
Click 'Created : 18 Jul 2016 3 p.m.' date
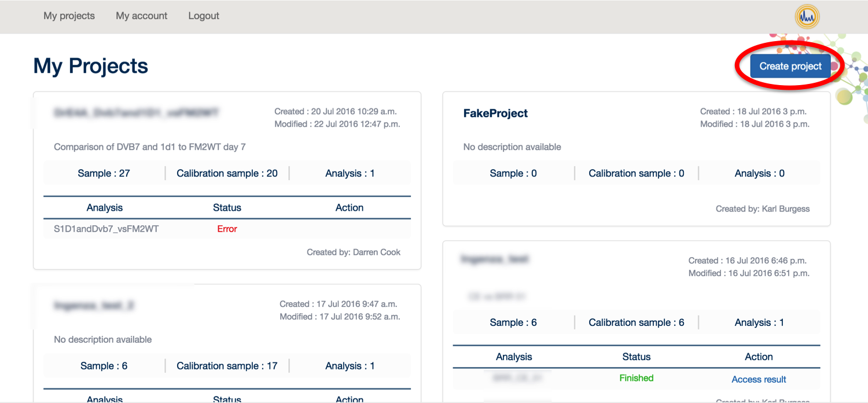point(753,111)
